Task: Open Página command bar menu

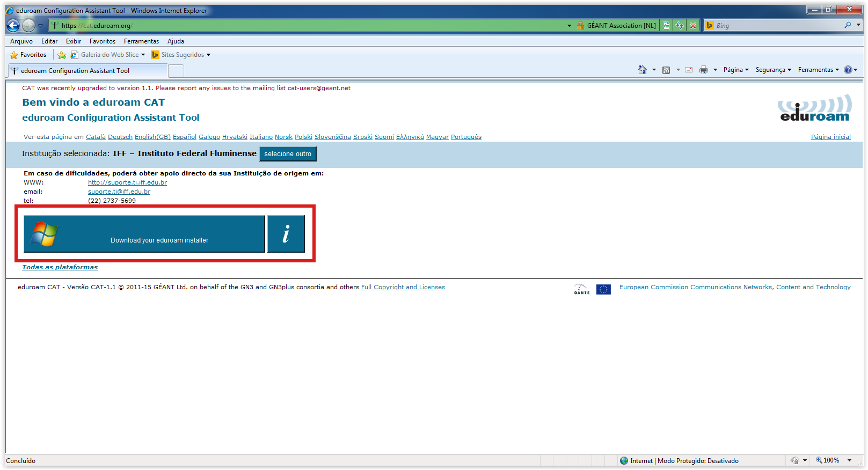Action: (735, 70)
